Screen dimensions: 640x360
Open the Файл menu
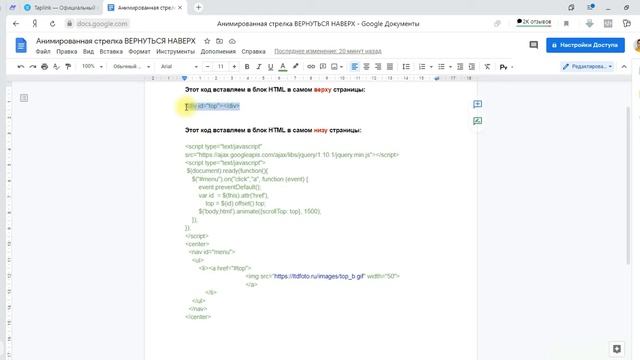click(43, 51)
